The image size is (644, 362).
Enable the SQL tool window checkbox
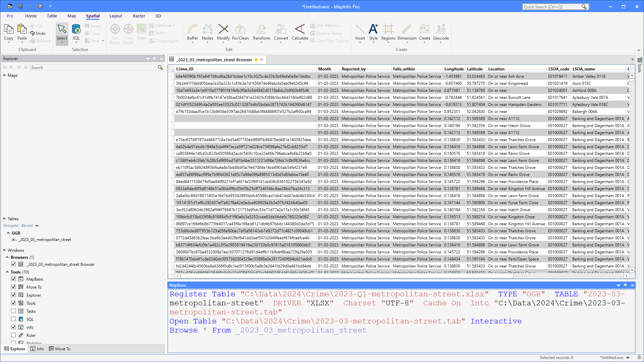click(13, 319)
